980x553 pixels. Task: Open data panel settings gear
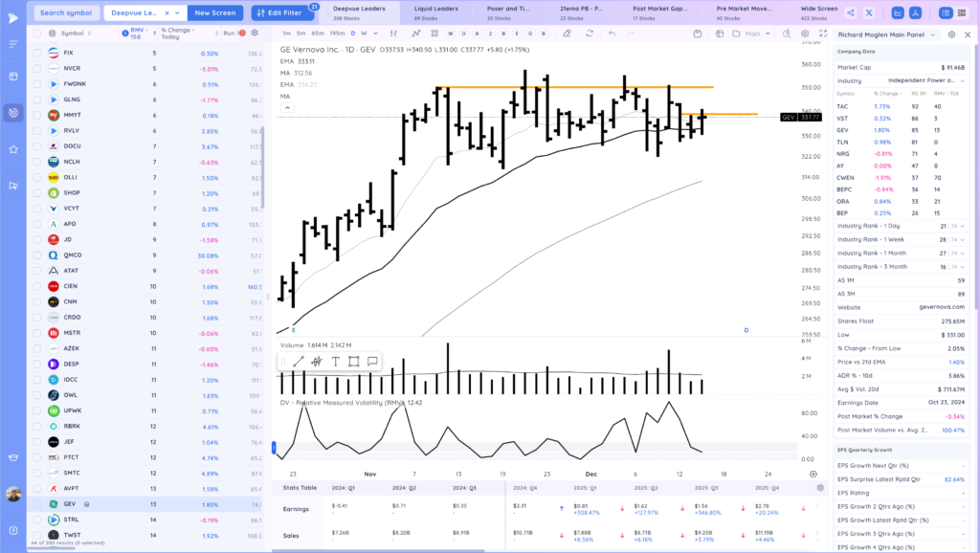951,35
